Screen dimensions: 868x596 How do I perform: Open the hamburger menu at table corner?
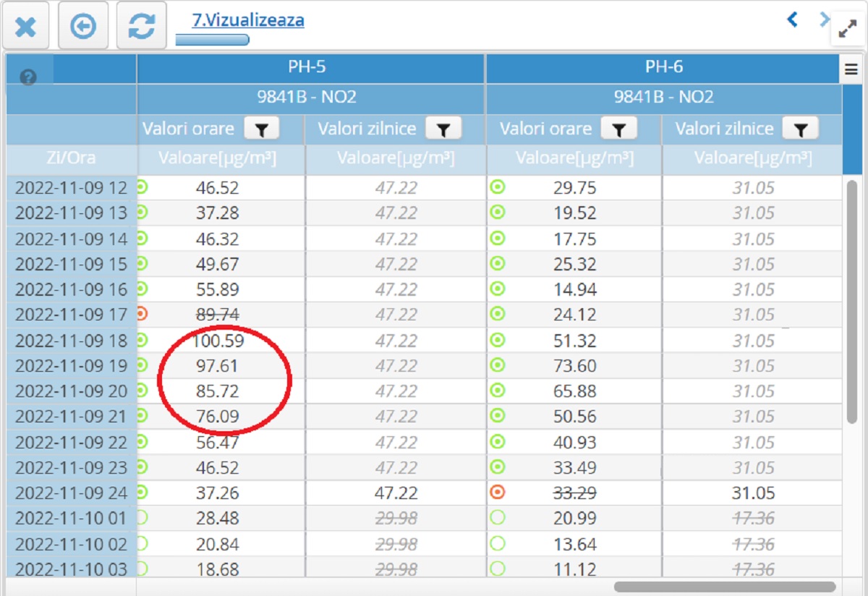[x=850, y=69]
